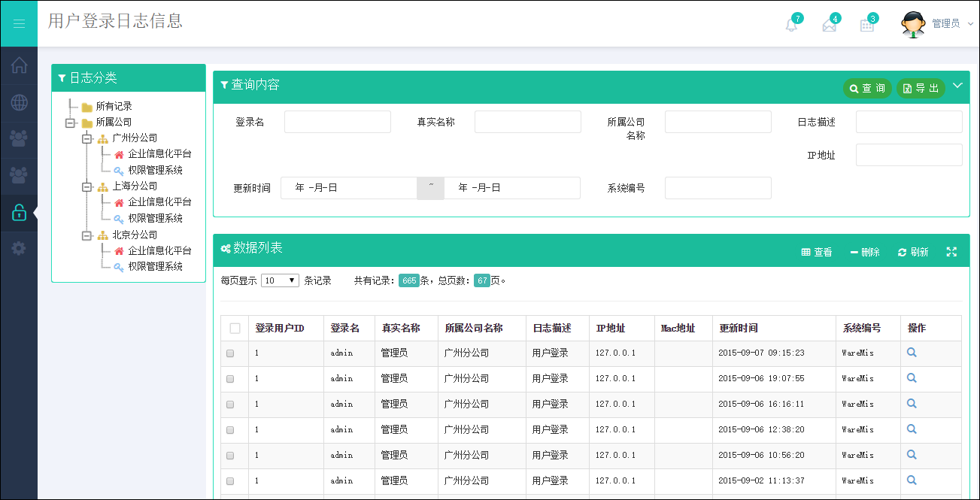
Task: Click the globe icon in the left sidebar
Action: tap(18, 102)
